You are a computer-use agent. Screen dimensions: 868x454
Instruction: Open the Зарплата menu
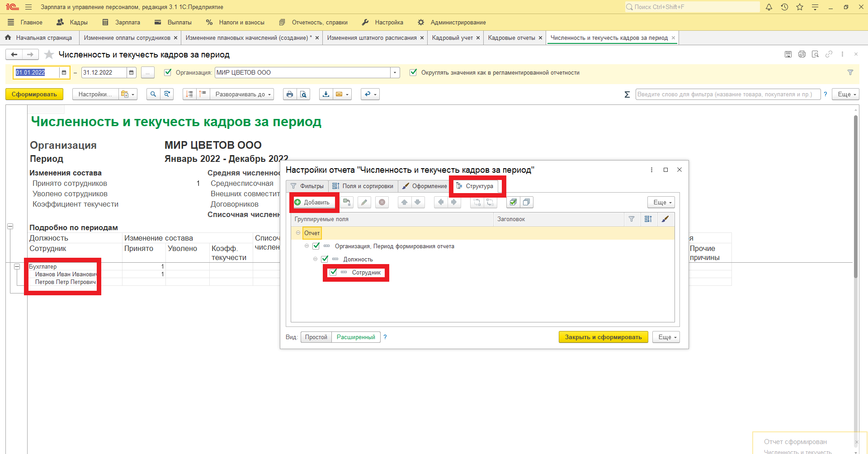click(x=121, y=22)
